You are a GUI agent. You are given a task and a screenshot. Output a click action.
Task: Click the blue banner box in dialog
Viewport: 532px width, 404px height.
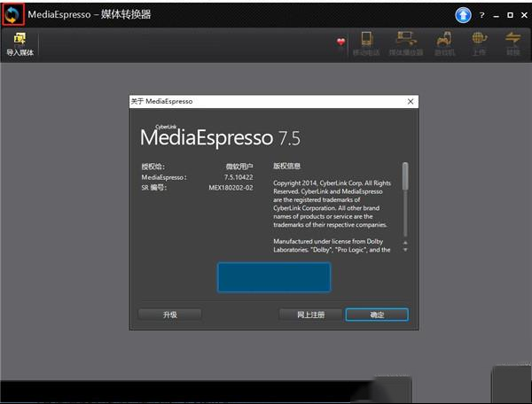(274, 277)
